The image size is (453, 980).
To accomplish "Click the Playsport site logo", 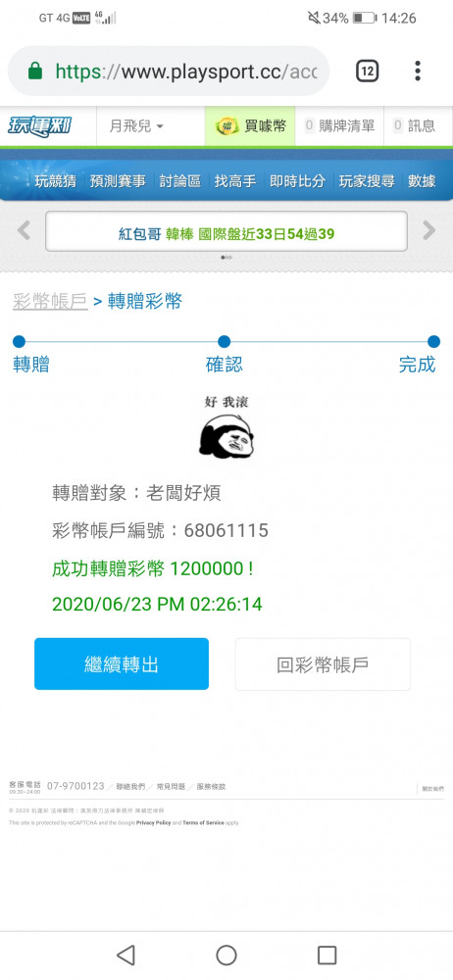I will (x=40, y=126).
